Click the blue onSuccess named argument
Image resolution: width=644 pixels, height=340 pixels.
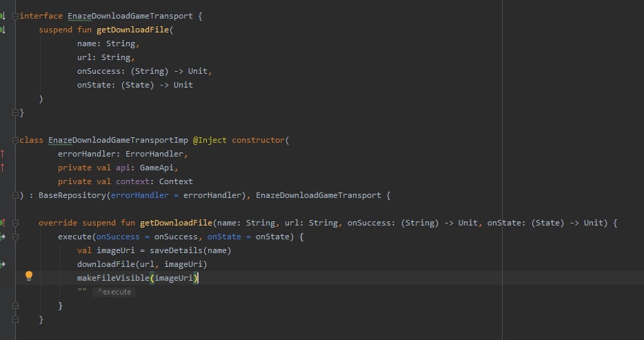click(118, 237)
